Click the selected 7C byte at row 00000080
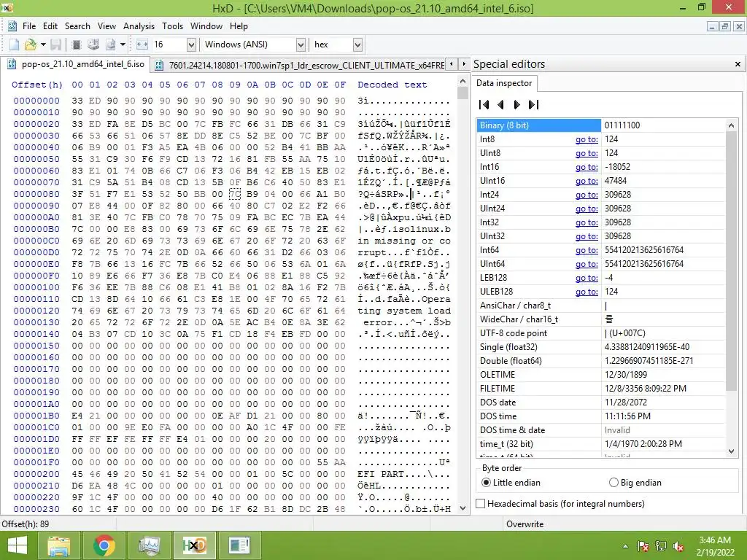 235,194
